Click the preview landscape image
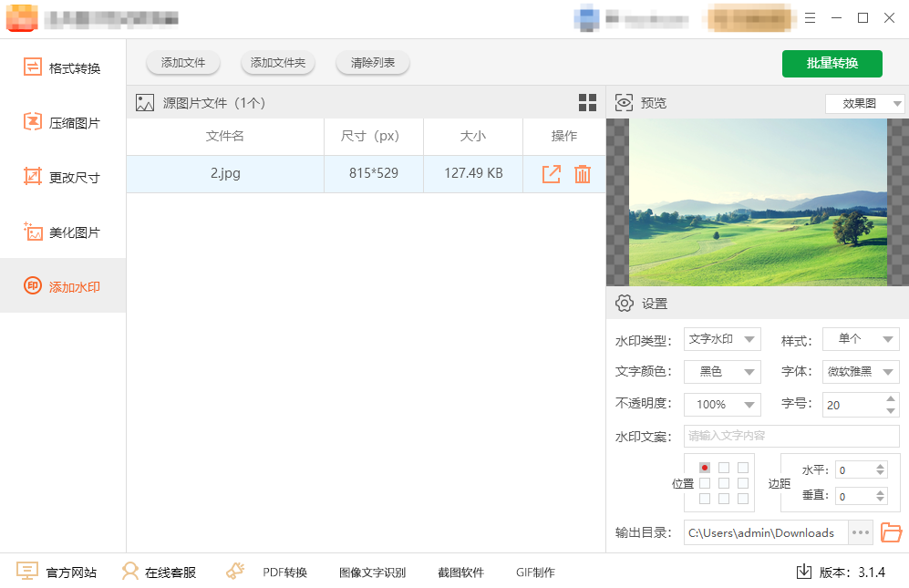 [x=759, y=202]
